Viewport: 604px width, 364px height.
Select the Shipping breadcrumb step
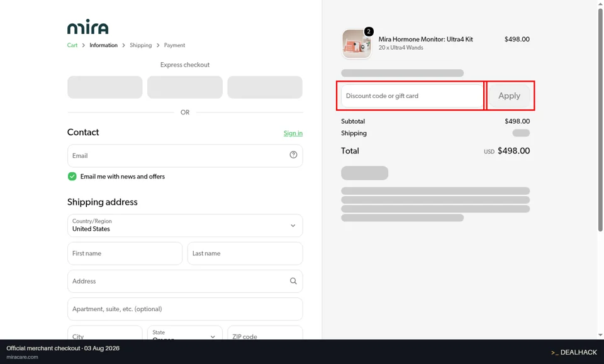(x=140, y=45)
